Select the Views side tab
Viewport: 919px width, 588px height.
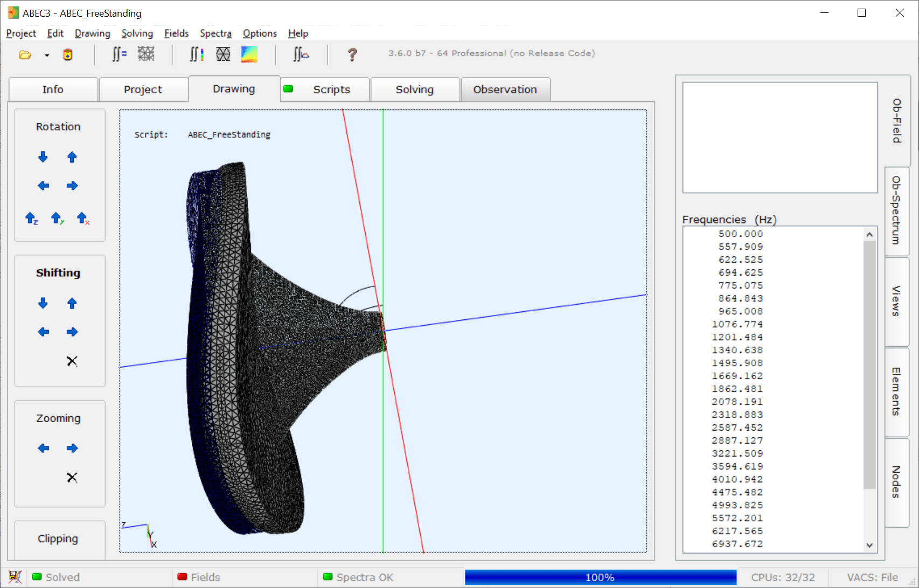896,301
